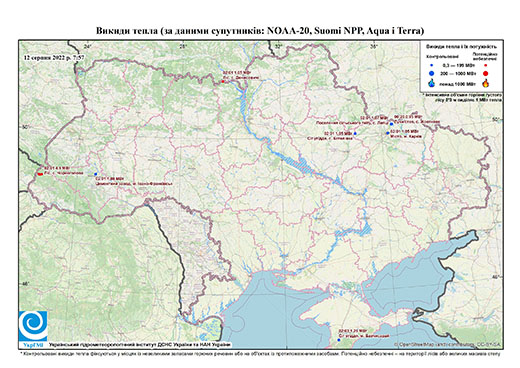Click the Crimea stubble fire label
The image size is (520, 368).
[x=364, y=334]
